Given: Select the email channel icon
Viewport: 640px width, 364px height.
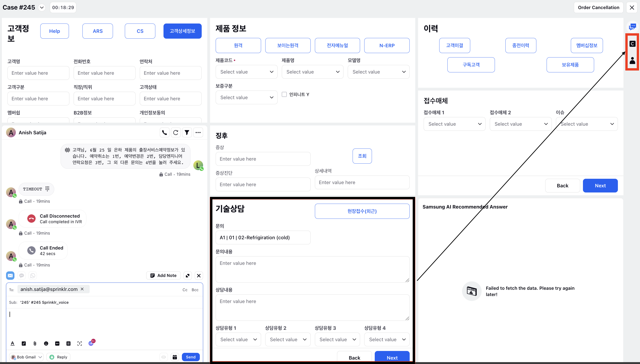Looking at the screenshot, I should tap(10, 276).
